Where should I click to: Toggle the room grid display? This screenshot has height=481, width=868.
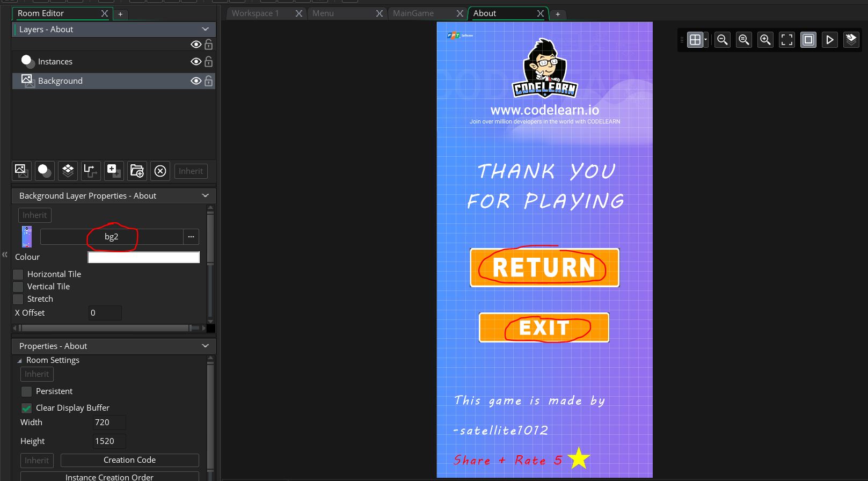[695, 40]
